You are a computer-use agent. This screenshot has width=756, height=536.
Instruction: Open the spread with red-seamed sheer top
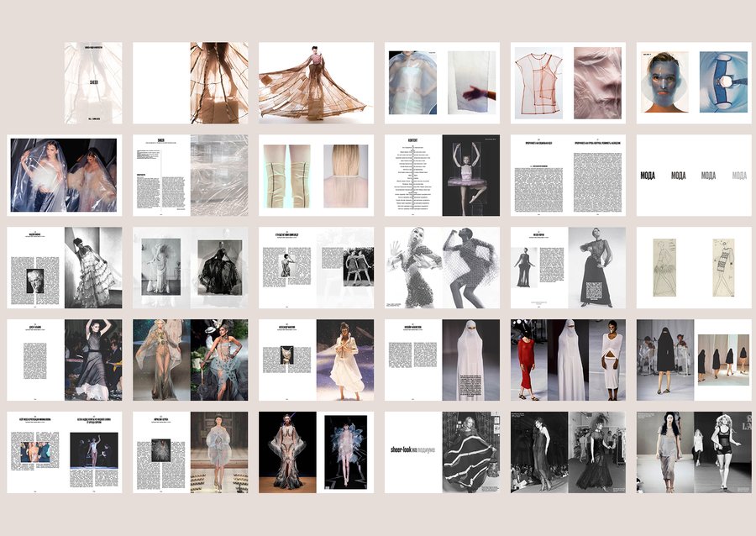coord(568,83)
